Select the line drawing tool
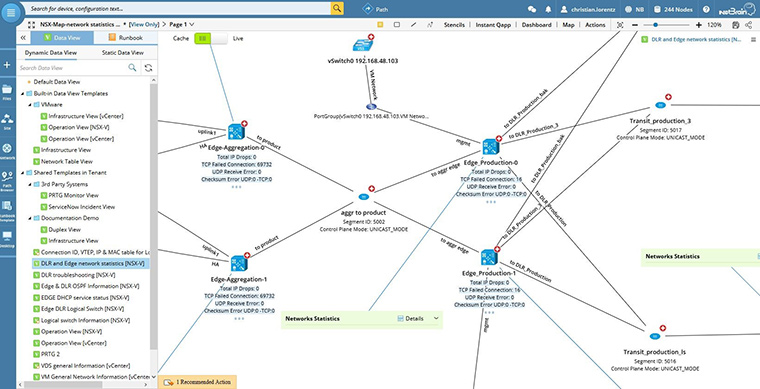The height and width of the screenshot is (389, 760). click(x=413, y=25)
